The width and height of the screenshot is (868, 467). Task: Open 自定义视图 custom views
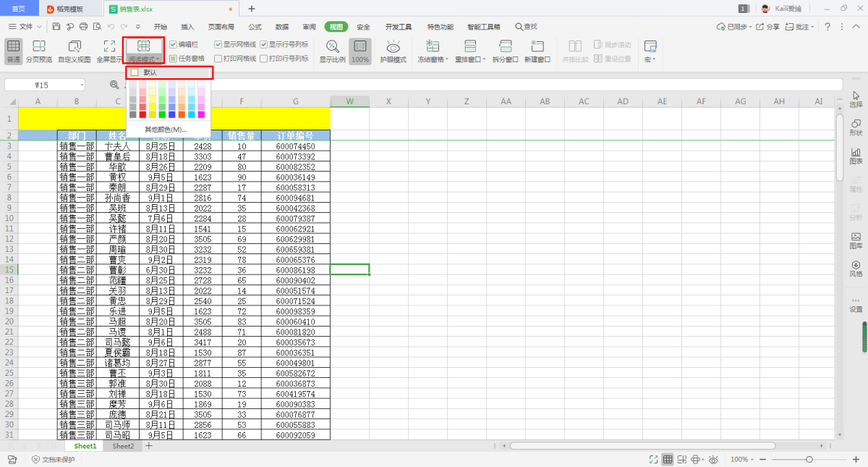tap(75, 47)
